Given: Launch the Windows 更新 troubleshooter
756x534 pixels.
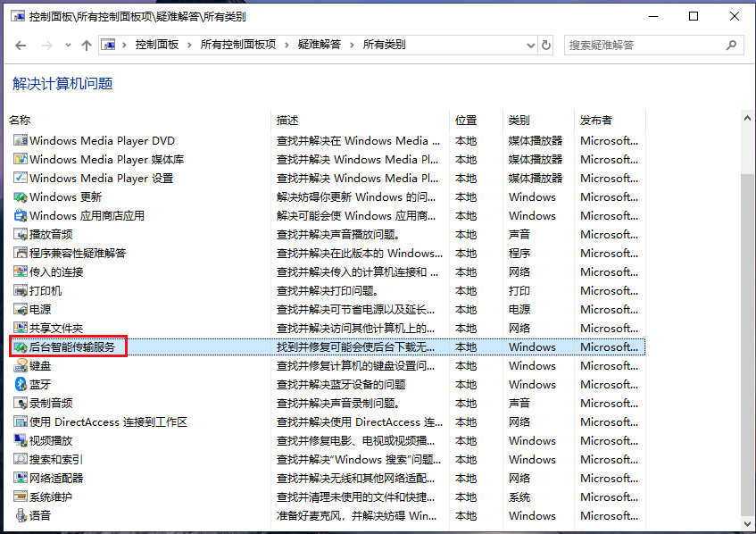Looking at the screenshot, I should [x=65, y=197].
